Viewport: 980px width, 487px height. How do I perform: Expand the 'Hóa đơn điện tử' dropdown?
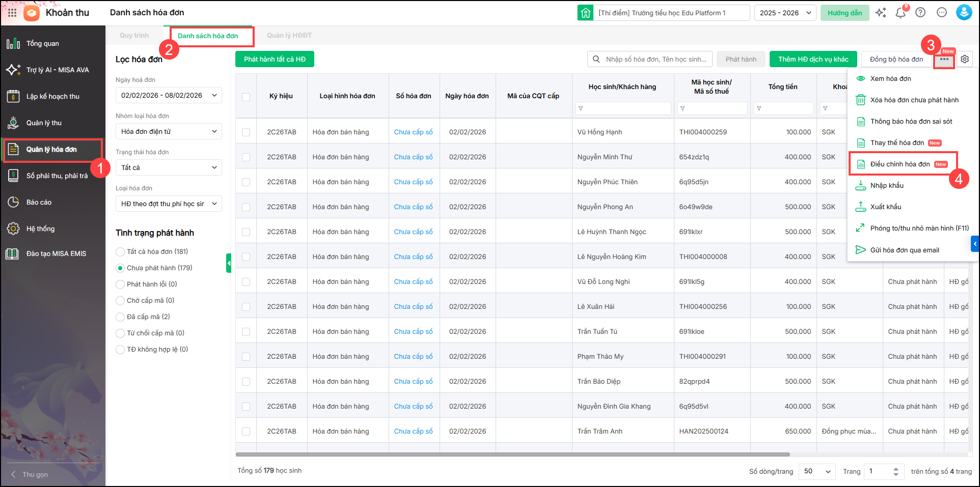(x=169, y=131)
